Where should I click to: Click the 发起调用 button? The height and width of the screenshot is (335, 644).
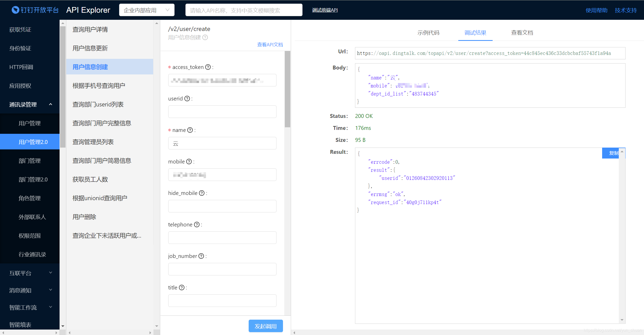(x=266, y=326)
